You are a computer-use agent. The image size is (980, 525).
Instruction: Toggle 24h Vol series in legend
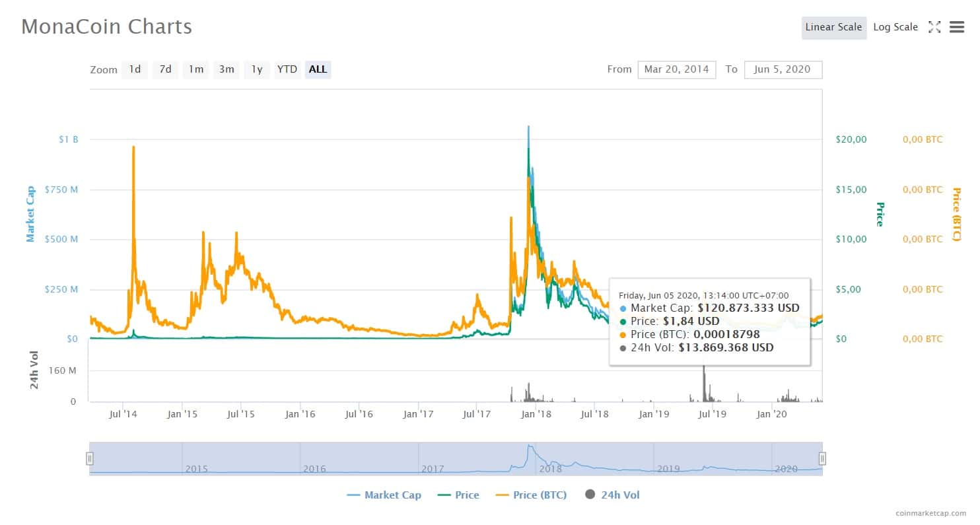click(x=612, y=495)
